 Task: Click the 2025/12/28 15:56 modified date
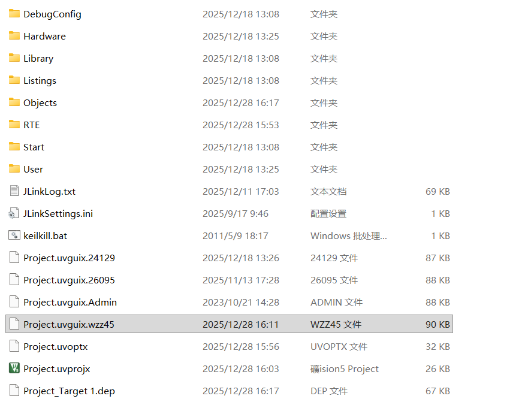[x=241, y=347]
